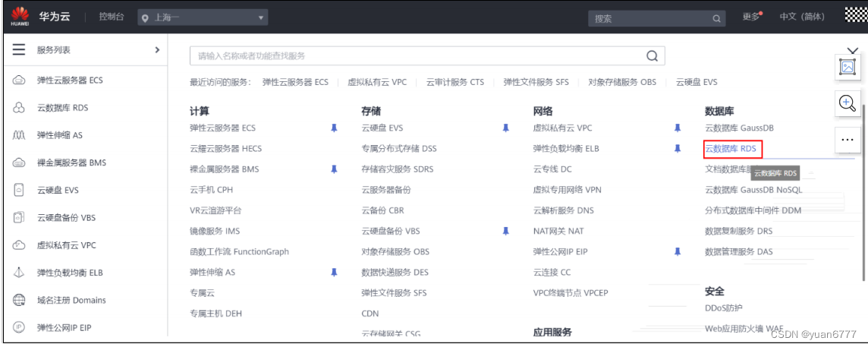Toggle pin for 弹性负载均衡 ELB in network list
The image size is (868, 347).
pyautogui.click(x=678, y=149)
